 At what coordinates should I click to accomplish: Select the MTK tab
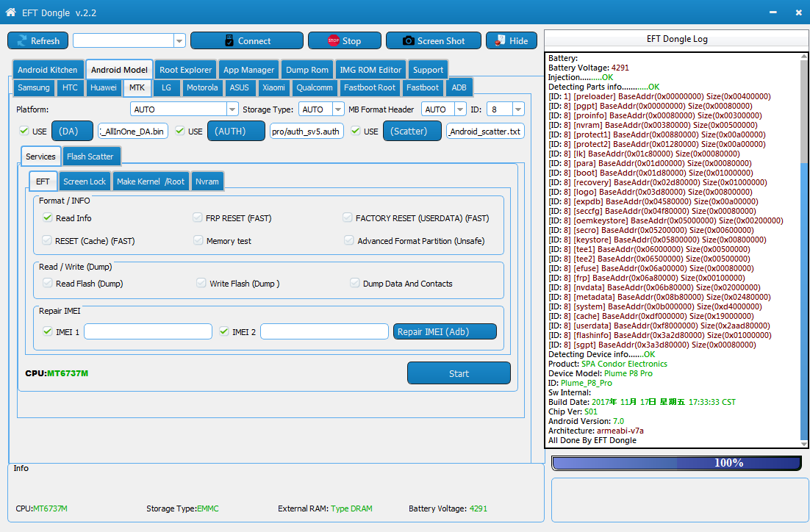tap(137, 87)
